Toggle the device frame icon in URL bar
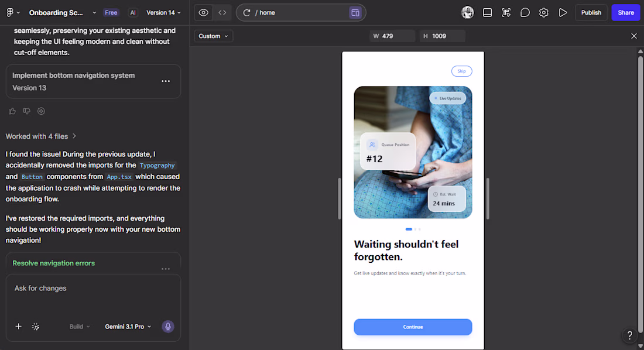Screen dimensions: 644x350 (355, 13)
